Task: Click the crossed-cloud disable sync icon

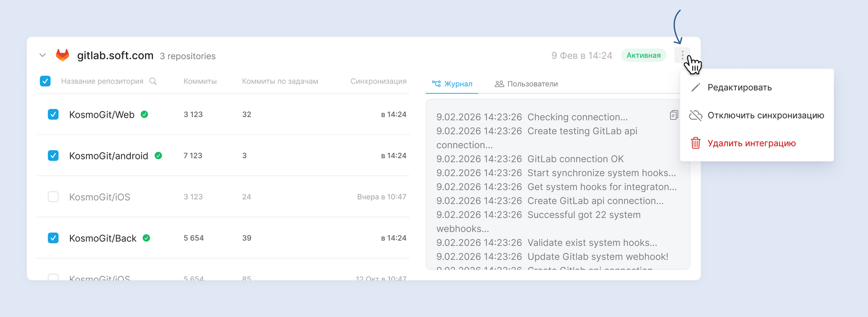Action: (x=695, y=115)
